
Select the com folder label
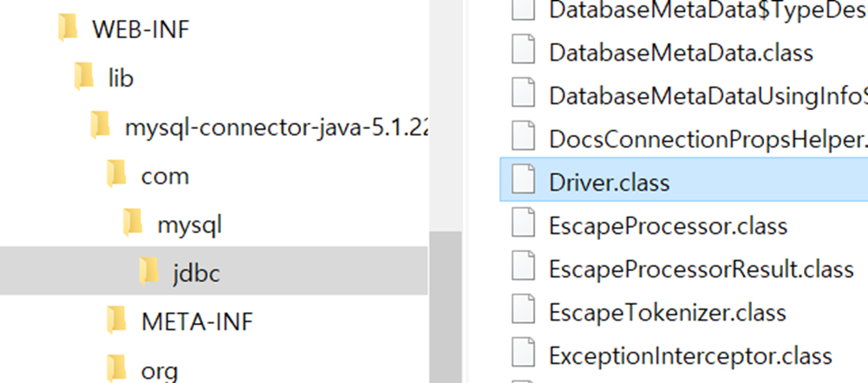tap(165, 176)
